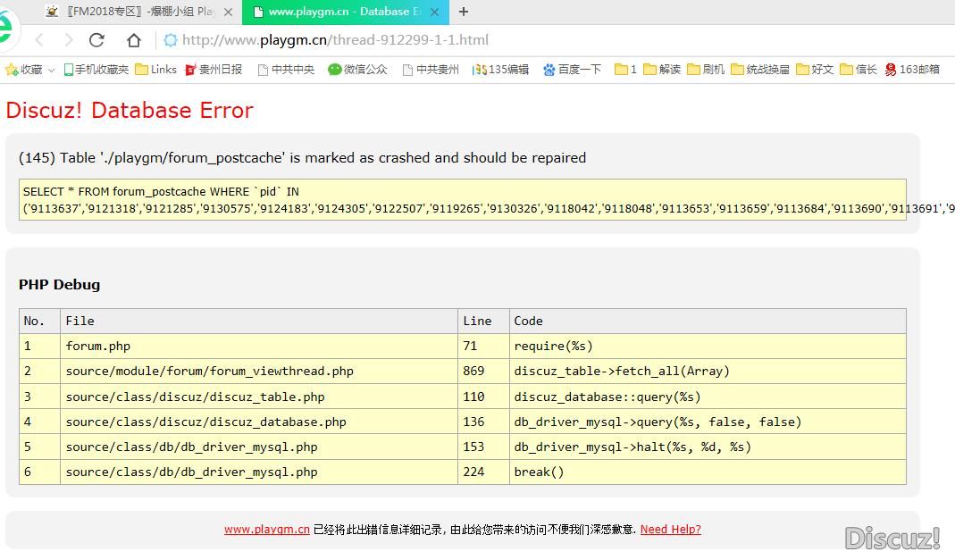The width and height of the screenshot is (955, 560).
Task: Click the discuz_database.php file cell
Action: point(259,422)
